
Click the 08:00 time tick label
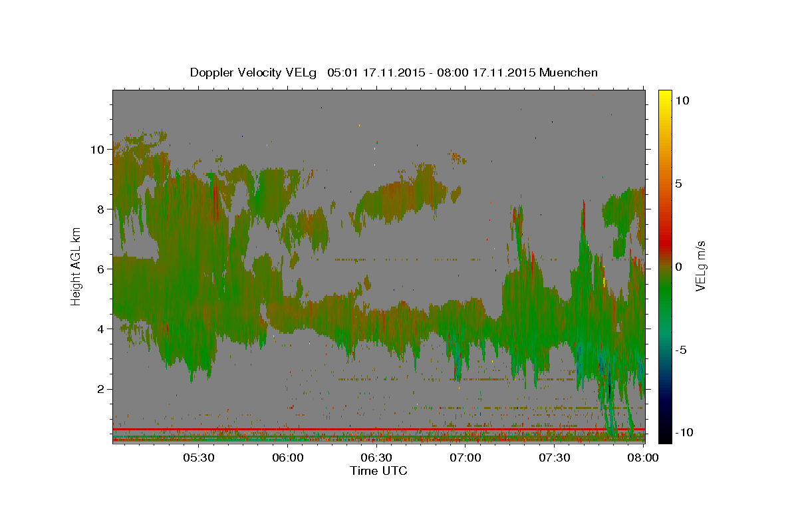click(x=643, y=458)
